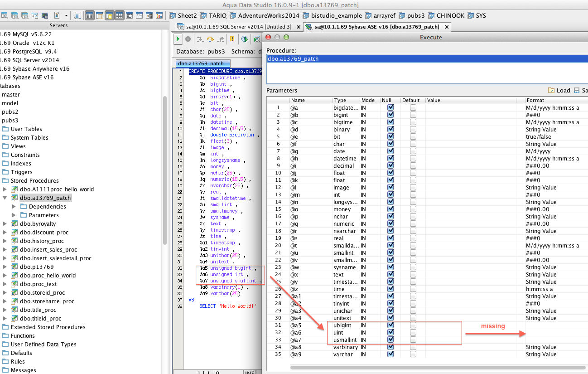Click the gray Stop circle in query toolbar
This screenshot has height=374, width=588.
[188, 39]
